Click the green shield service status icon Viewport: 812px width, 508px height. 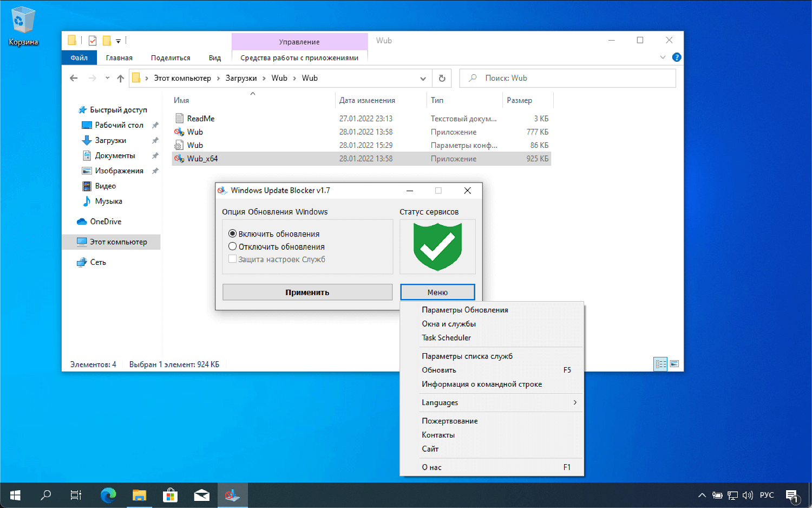coord(437,247)
